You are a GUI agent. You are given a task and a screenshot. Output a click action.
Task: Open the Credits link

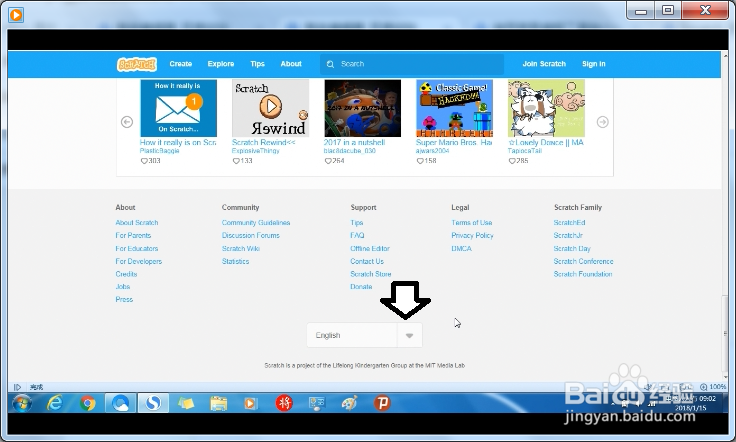[126, 274]
